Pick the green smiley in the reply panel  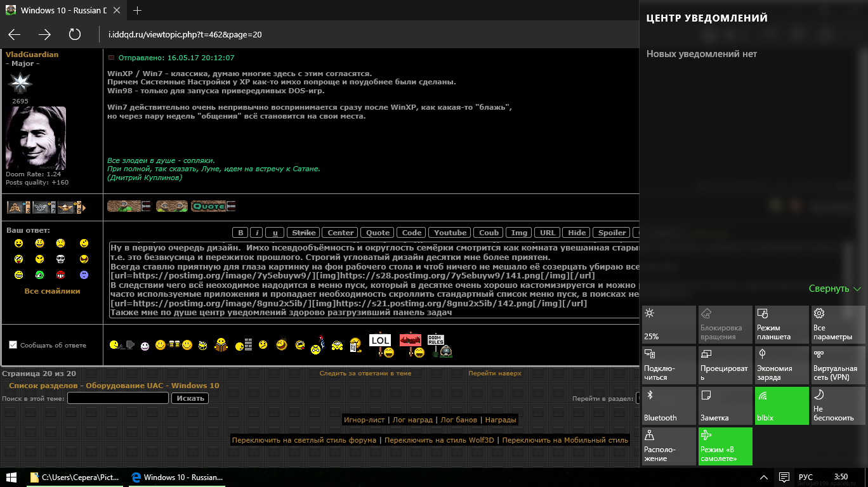(39, 275)
